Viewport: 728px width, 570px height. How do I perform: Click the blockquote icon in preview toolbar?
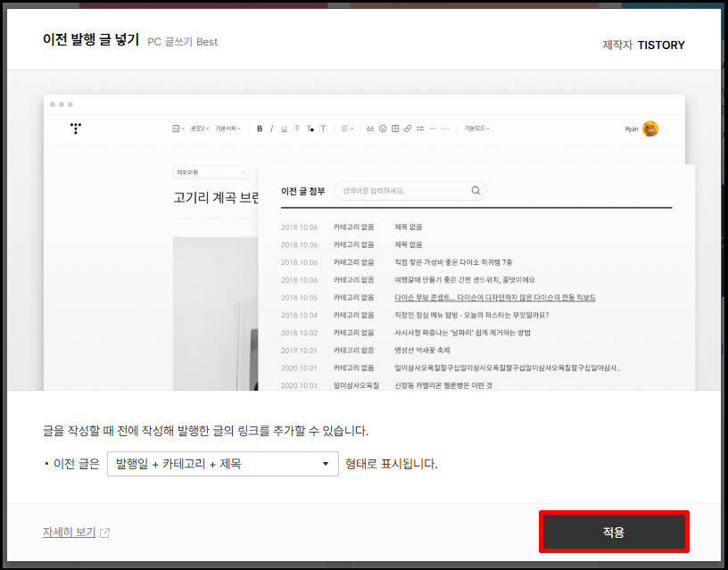click(370, 128)
